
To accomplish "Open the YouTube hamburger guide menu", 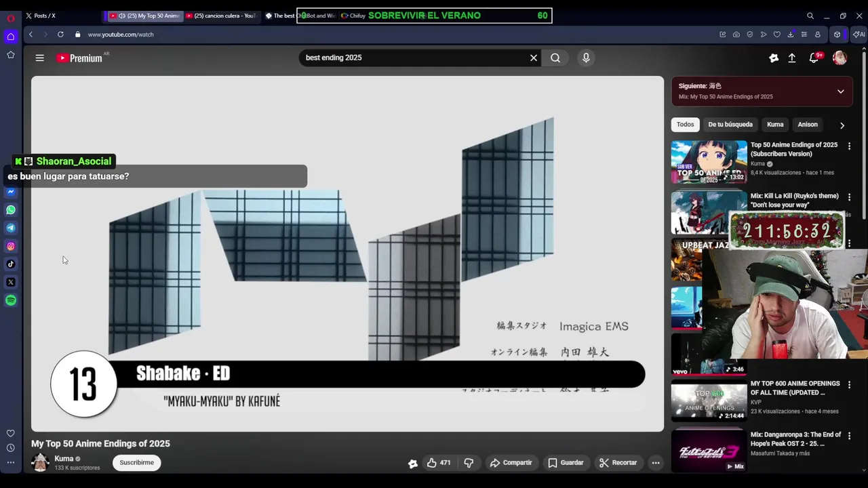I will coord(39,58).
